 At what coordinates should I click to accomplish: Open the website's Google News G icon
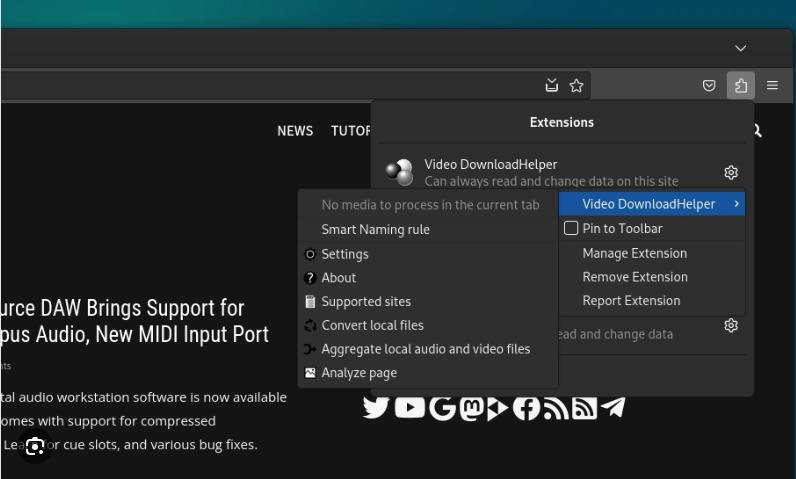tap(442, 407)
